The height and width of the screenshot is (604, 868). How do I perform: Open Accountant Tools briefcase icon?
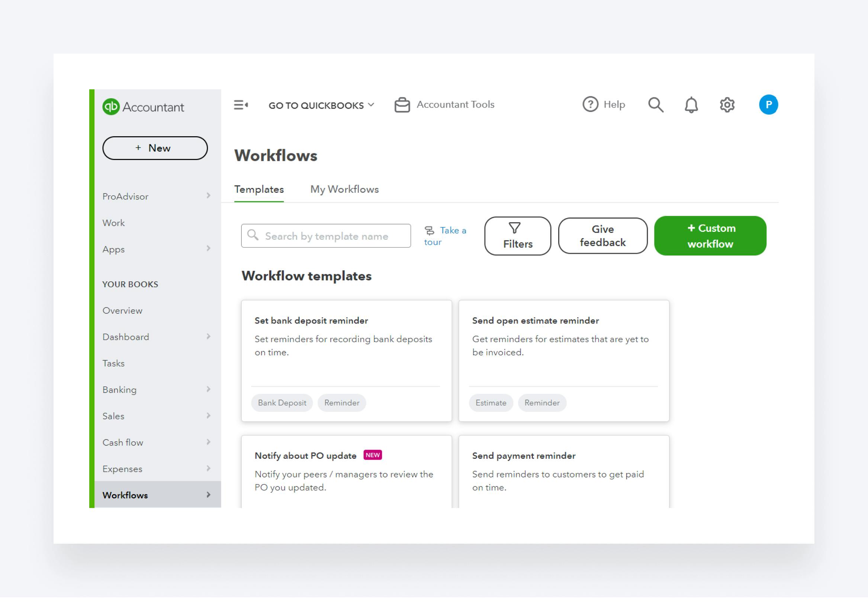click(402, 105)
